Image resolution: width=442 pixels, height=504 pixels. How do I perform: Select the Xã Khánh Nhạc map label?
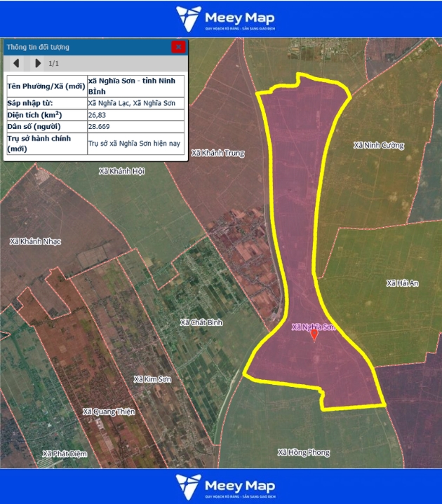point(35,241)
